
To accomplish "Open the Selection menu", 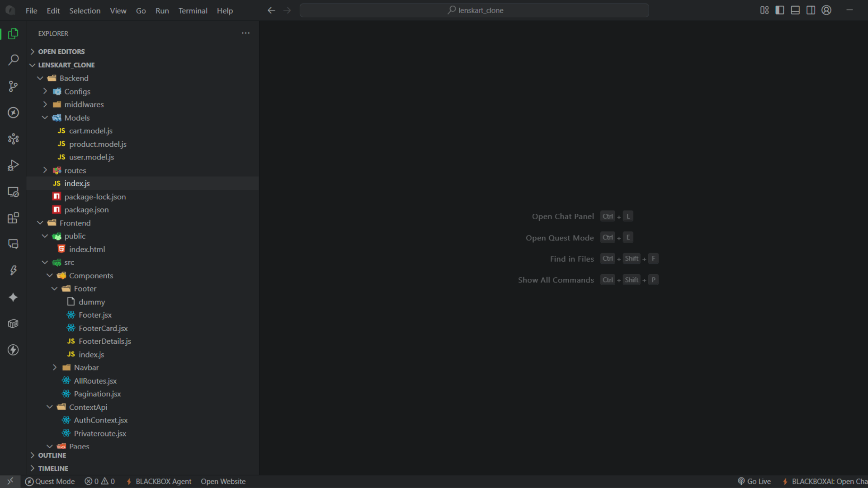I will point(85,10).
